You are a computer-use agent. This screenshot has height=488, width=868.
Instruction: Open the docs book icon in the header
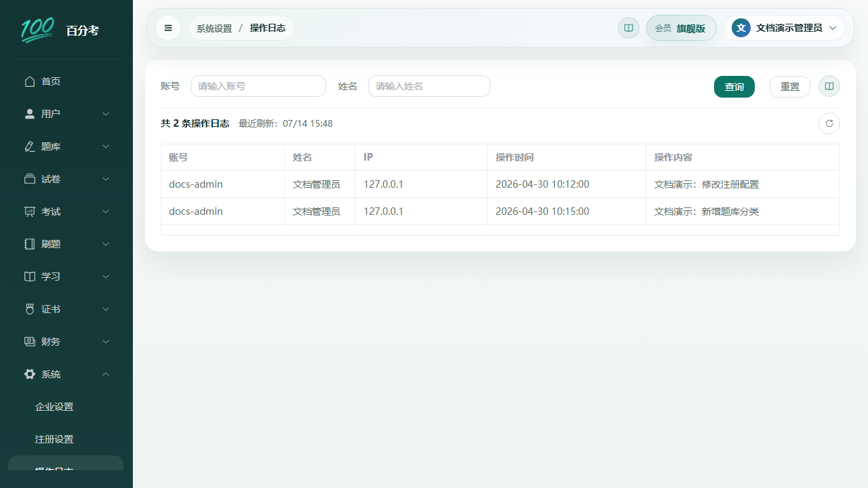coord(629,28)
